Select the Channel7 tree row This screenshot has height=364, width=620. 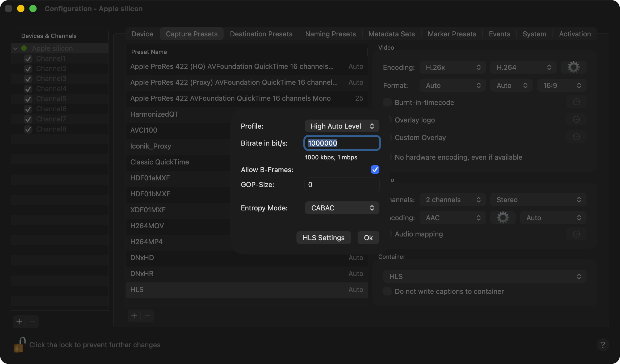pos(60,119)
